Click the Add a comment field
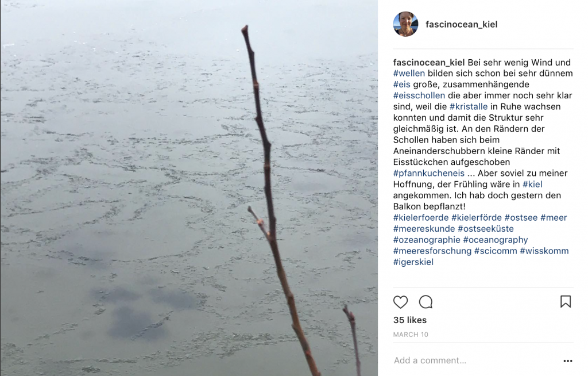The image size is (588, 376). (x=476, y=360)
